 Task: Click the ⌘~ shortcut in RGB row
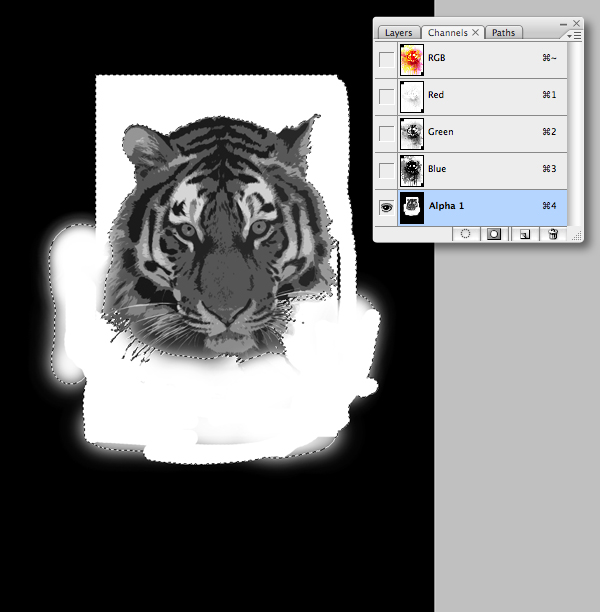click(549, 58)
